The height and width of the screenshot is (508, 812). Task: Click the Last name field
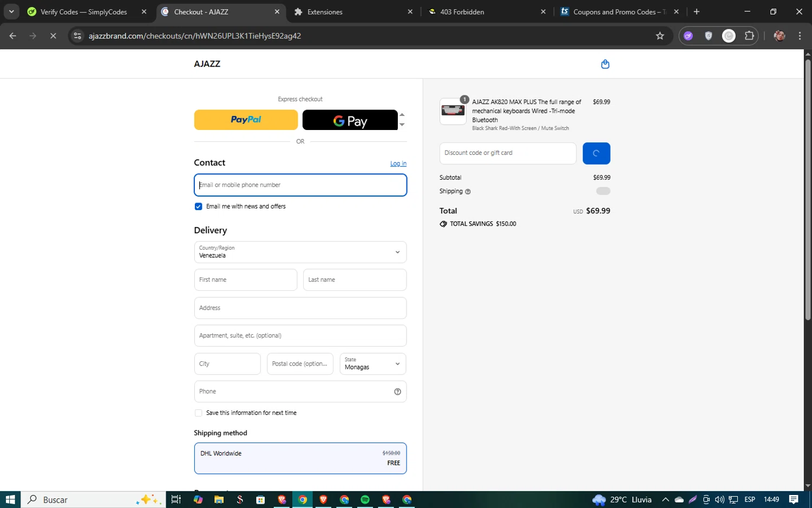[x=355, y=280]
